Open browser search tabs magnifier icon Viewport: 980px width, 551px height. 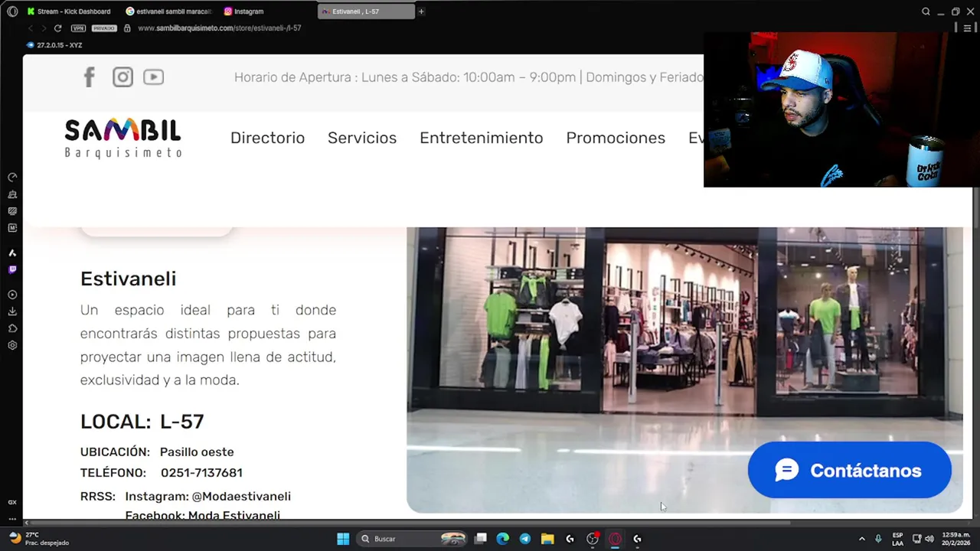pyautogui.click(x=926, y=11)
